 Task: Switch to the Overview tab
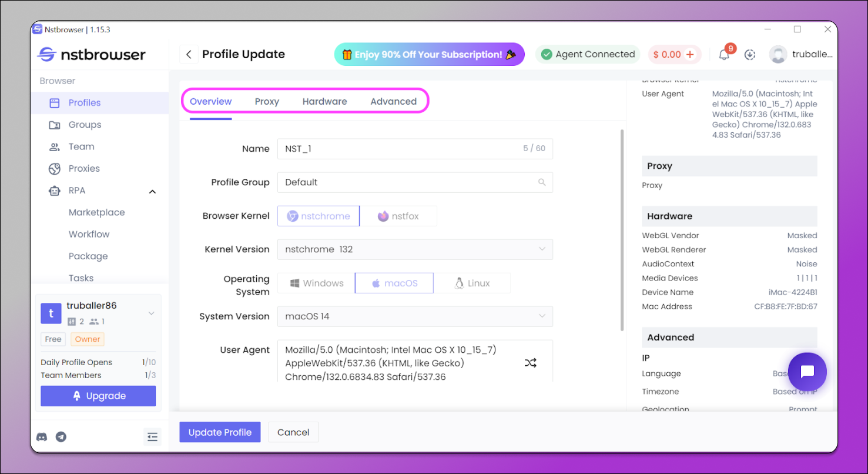(x=211, y=102)
